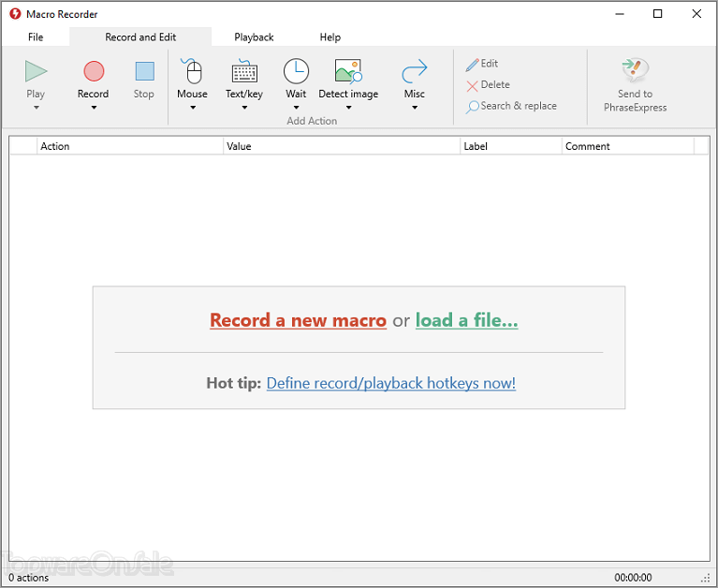Click the Record label text
Viewport: 718px width, 588px height.
coord(93,94)
